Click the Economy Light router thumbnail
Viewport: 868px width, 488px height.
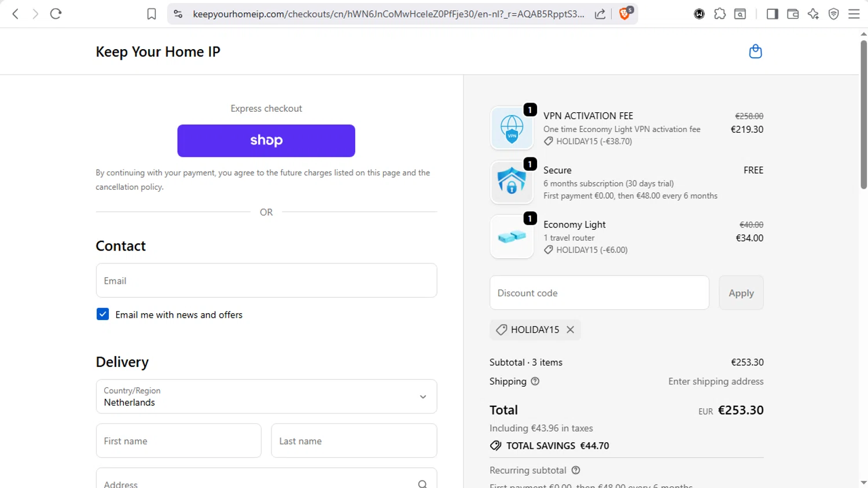tap(512, 237)
